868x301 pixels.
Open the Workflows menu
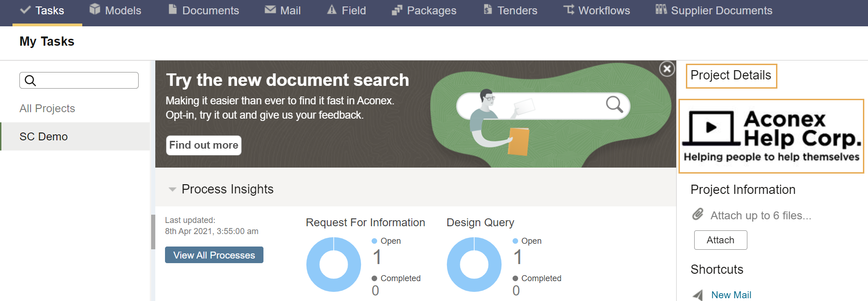(x=597, y=11)
